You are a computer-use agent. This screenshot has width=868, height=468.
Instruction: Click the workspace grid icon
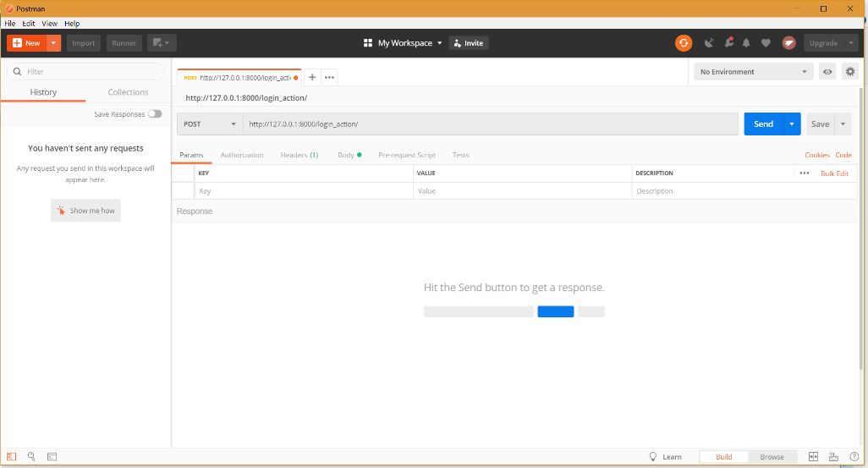click(x=367, y=42)
